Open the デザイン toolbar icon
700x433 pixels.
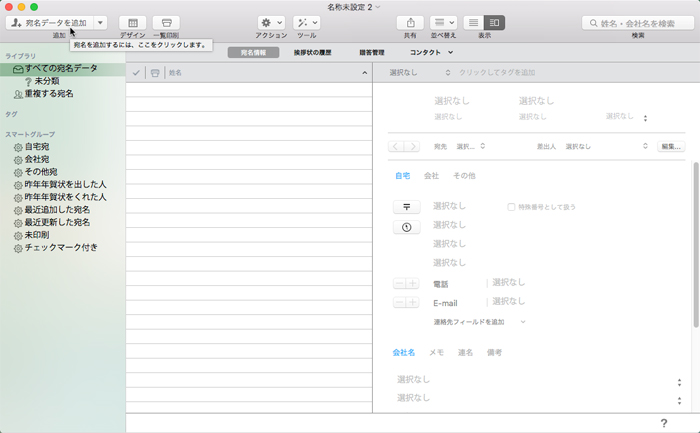tap(133, 22)
